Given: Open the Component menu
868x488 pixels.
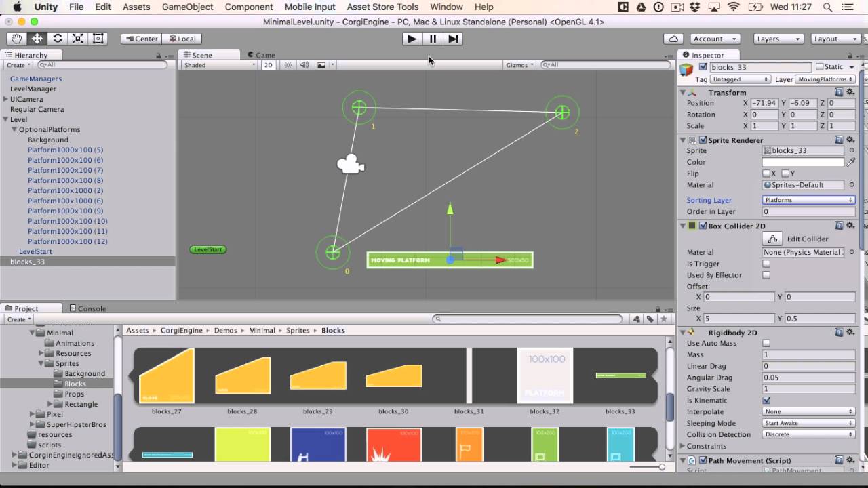Looking at the screenshot, I should [x=249, y=7].
